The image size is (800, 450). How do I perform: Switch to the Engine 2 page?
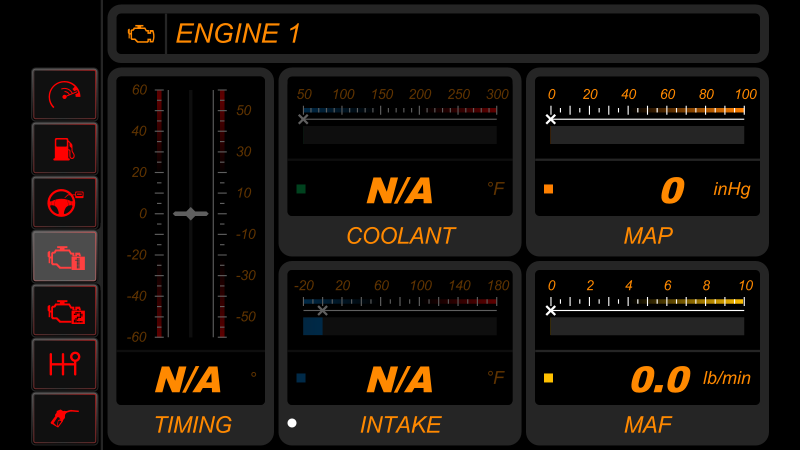click(64, 311)
